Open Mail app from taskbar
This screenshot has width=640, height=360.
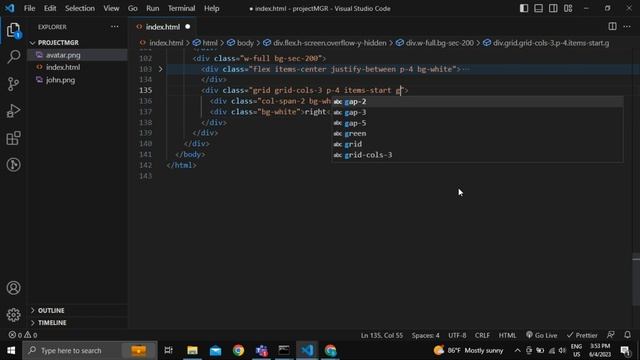pyautogui.click(x=215, y=350)
